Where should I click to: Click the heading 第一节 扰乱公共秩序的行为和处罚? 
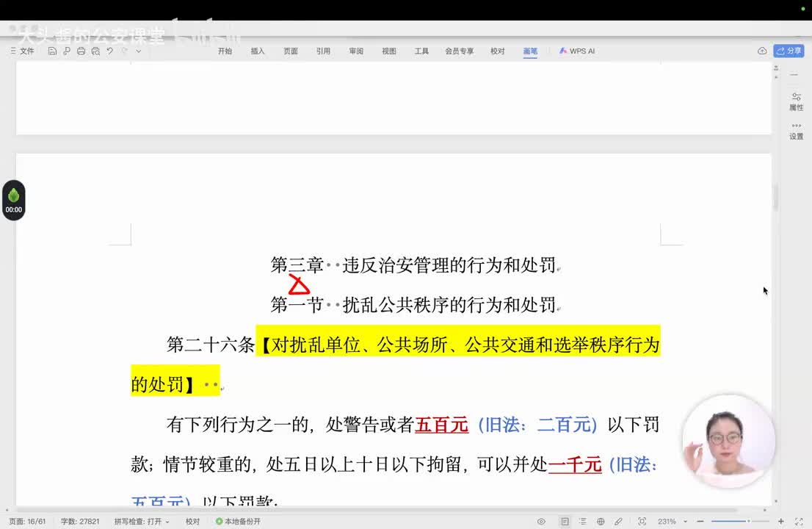click(413, 305)
